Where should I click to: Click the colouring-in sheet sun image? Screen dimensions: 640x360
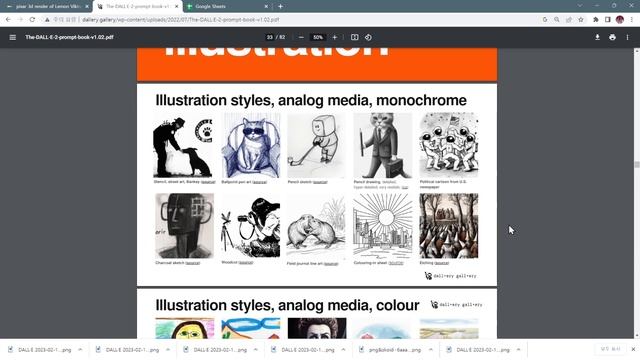click(x=383, y=226)
